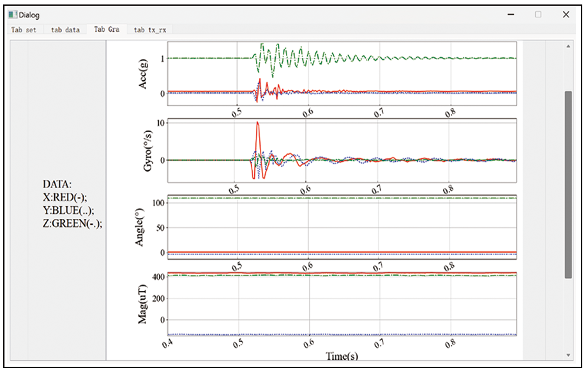
Task: Minimize the Dialog window
Action: pyautogui.click(x=511, y=15)
